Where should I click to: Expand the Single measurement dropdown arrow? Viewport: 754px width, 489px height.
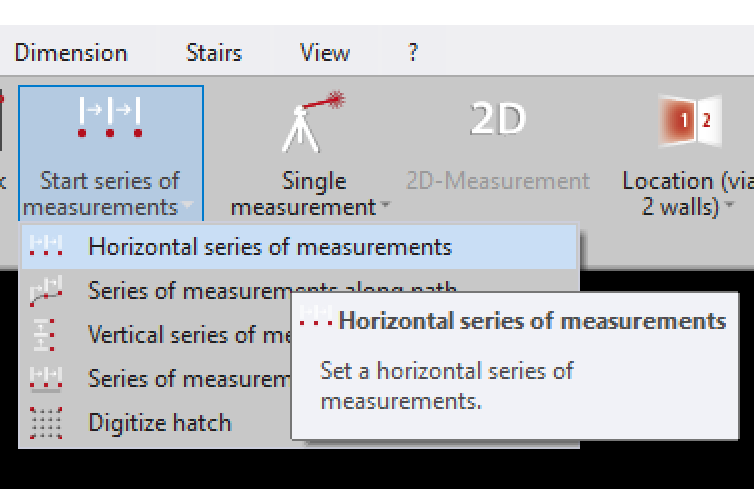pyautogui.click(x=384, y=208)
